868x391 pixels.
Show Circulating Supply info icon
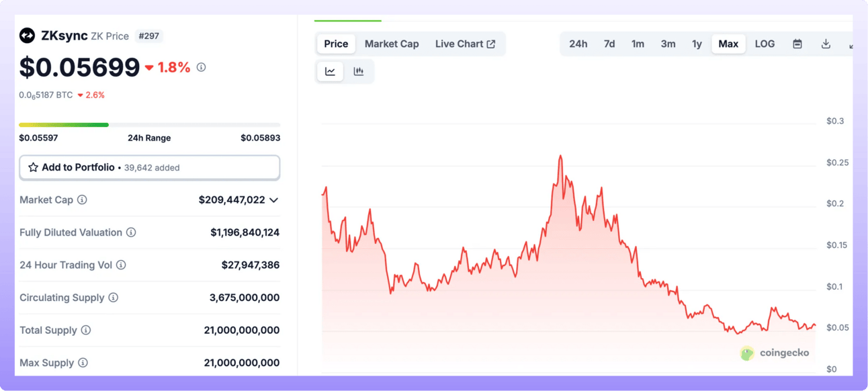[114, 298]
